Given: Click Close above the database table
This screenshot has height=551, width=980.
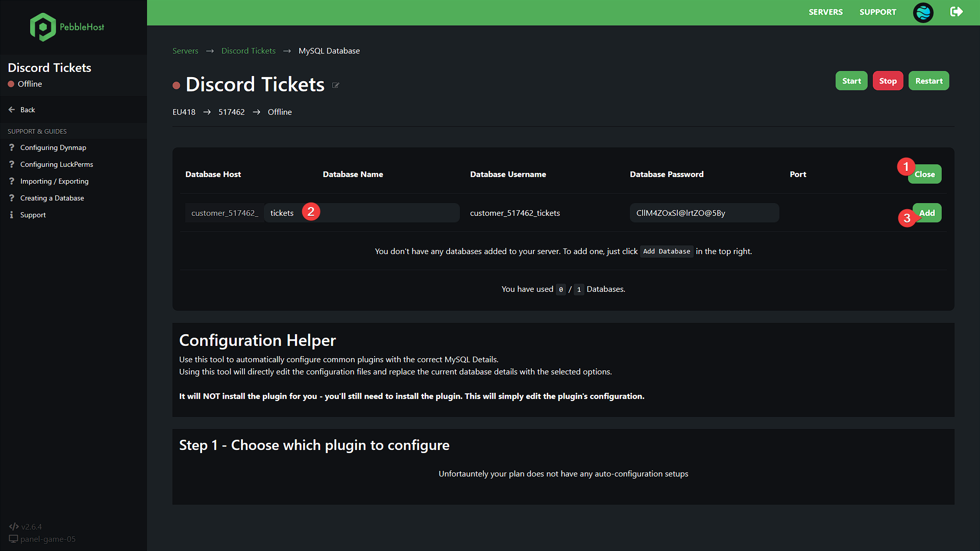Looking at the screenshot, I should pos(924,174).
